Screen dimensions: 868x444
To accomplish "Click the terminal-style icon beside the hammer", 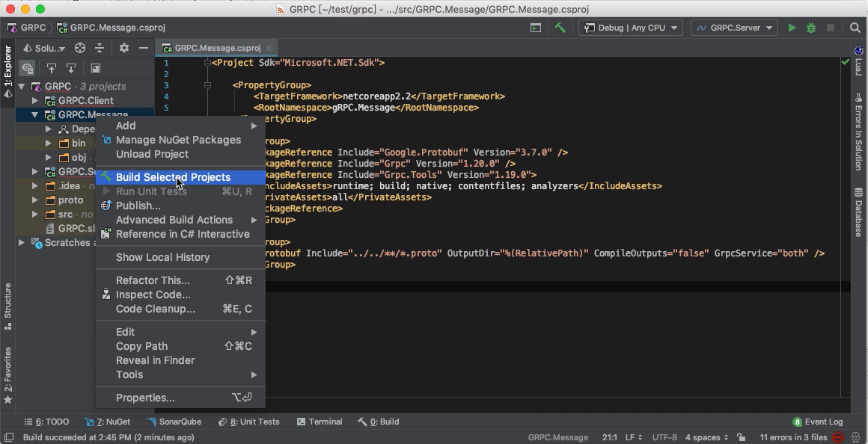I will (535, 28).
